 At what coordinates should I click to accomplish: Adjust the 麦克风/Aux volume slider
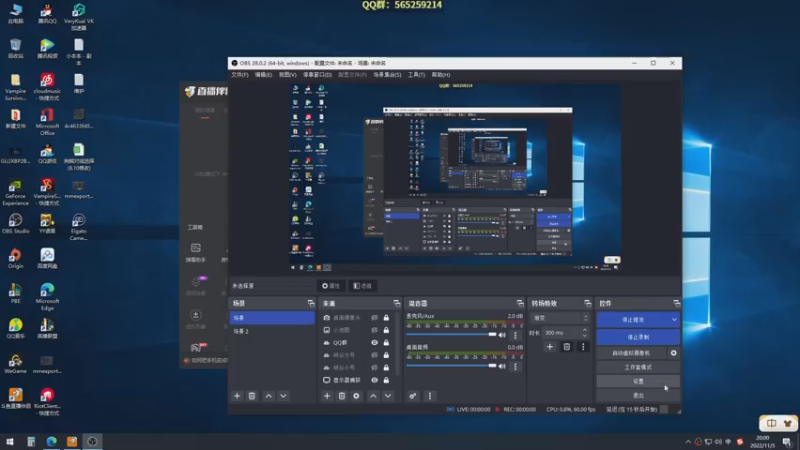coord(452,335)
